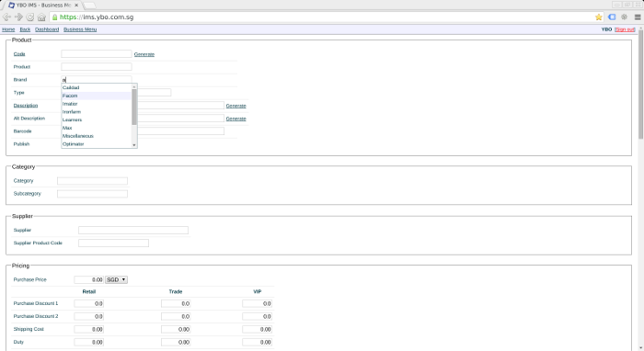644x351 pixels.
Task: Open the gear extension icon
Action: coord(625,17)
